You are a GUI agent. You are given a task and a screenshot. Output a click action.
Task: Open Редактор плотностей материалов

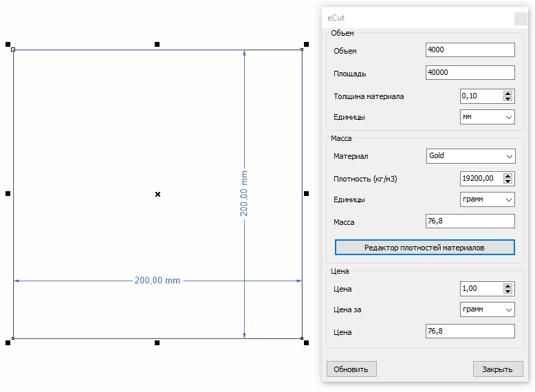tap(424, 248)
